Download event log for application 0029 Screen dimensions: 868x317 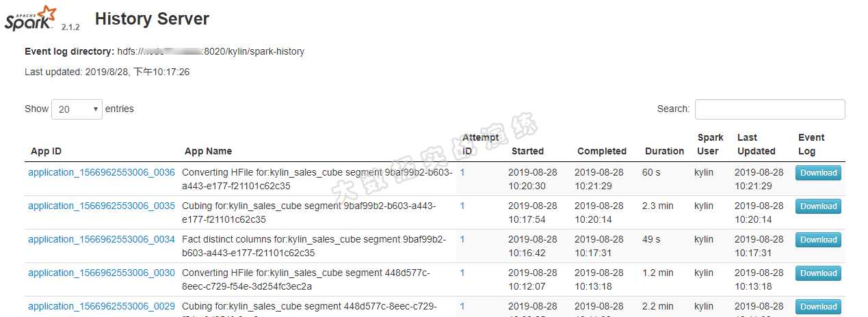click(x=818, y=307)
